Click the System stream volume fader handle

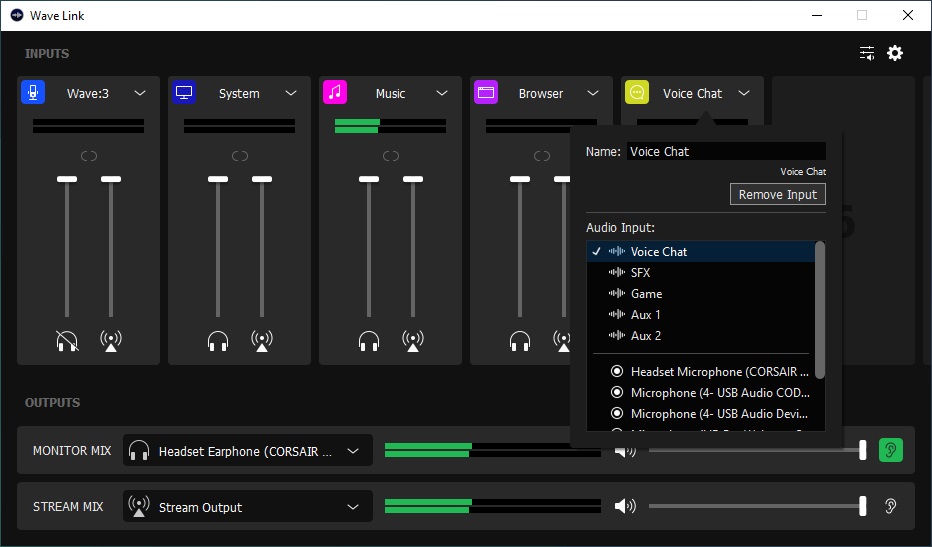pyautogui.click(x=262, y=179)
